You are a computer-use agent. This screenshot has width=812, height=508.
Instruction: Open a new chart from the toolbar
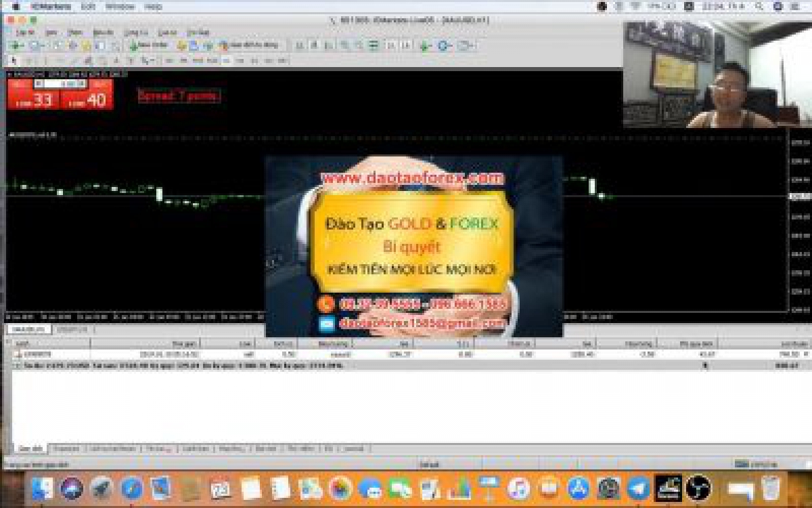(x=16, y=45)
